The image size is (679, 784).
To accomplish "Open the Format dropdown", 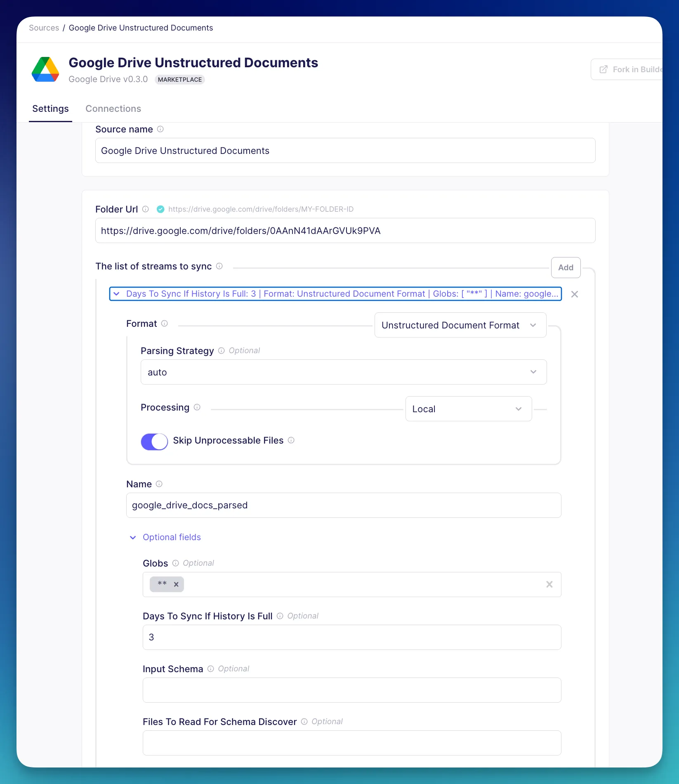I will pyautogui.click(x=460, y=325).
